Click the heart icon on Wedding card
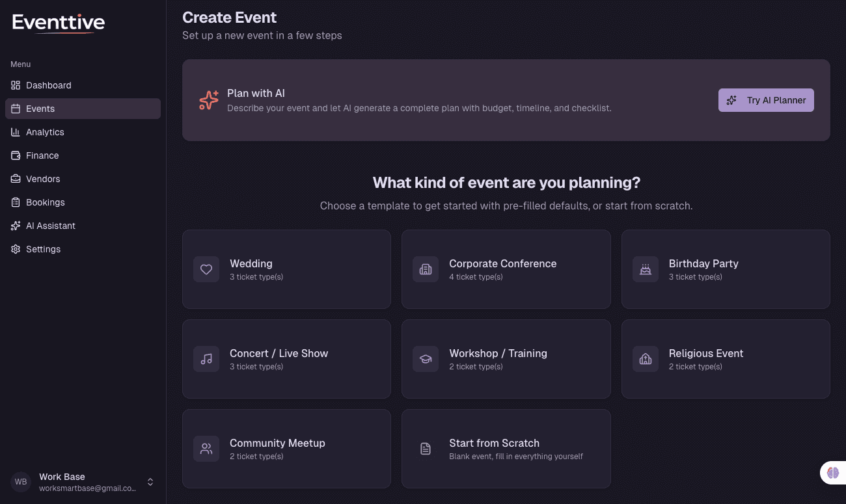 point(206,269)
